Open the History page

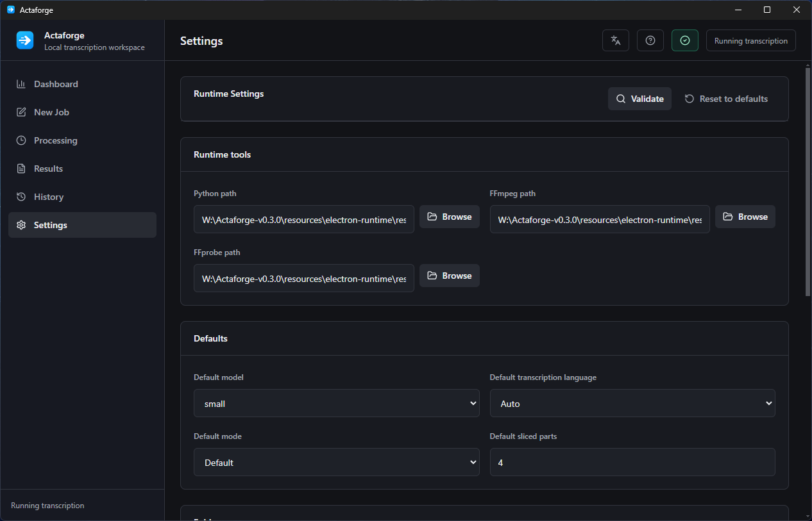click(x=82, y=197)
